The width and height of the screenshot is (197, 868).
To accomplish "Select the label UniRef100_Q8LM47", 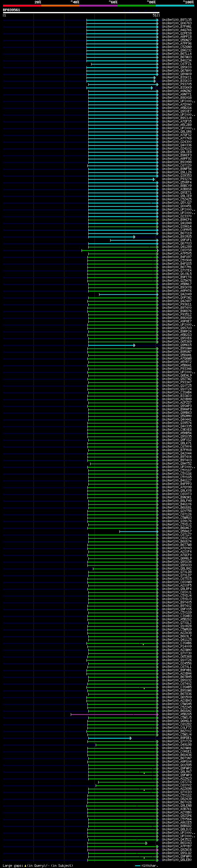I will (x=177, y=772).
